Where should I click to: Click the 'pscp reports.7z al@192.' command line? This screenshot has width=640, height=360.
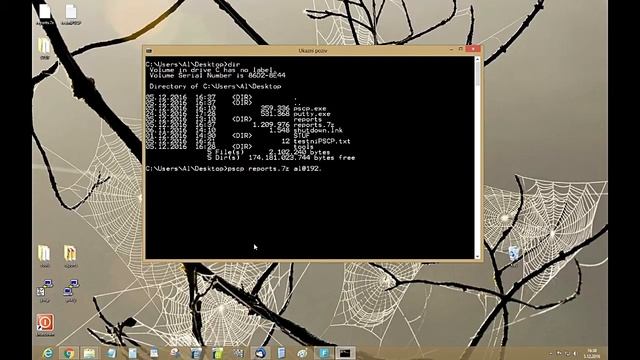(x=234, y=169)
